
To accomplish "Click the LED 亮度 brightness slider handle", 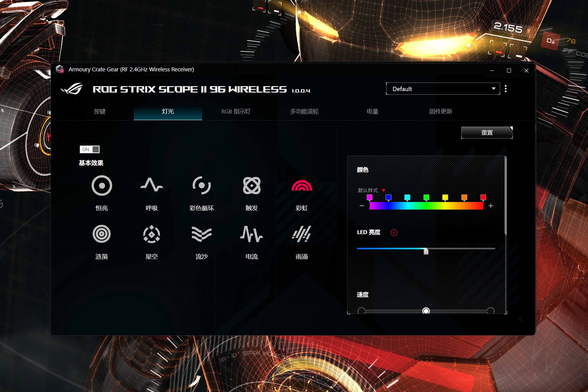I will pyautogui.click(x=426, y=251).
